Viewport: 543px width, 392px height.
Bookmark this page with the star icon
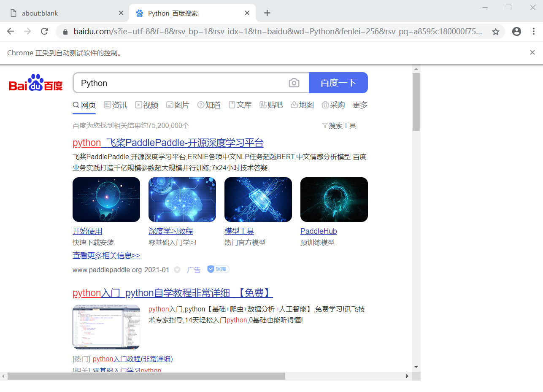496,32
